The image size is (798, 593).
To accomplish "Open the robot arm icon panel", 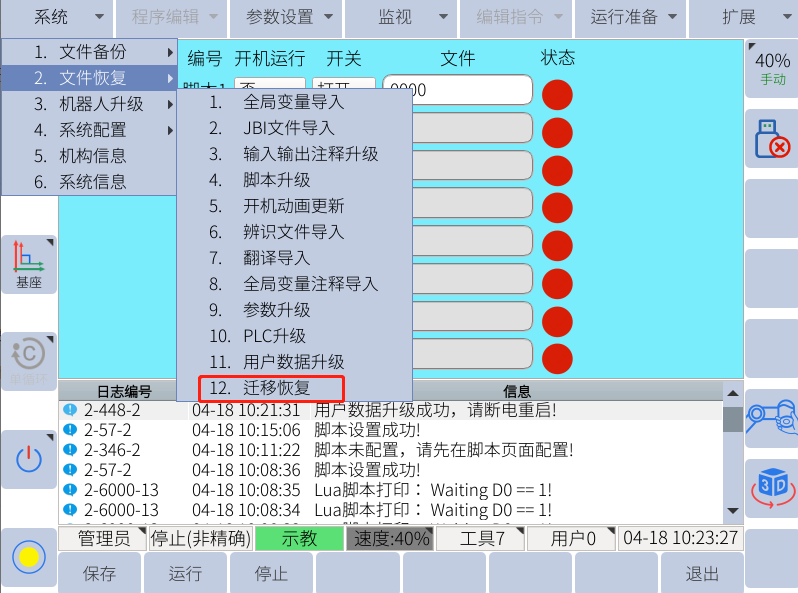I will 771,415.
